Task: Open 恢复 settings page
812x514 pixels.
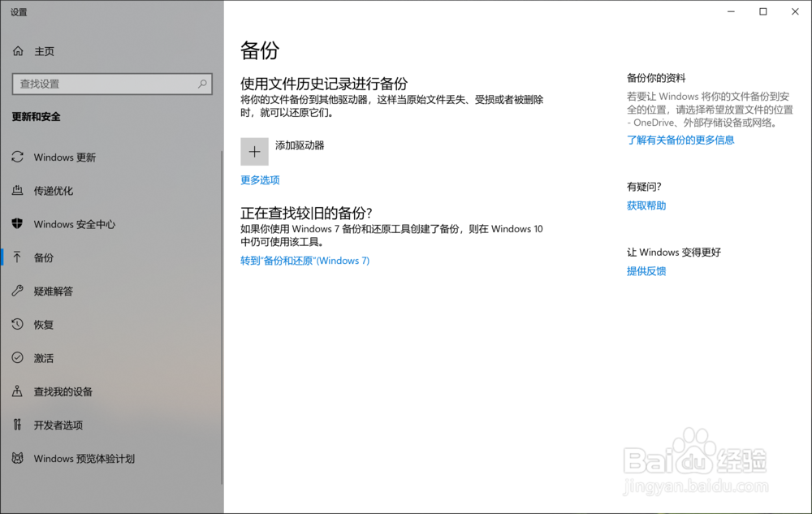Action: [44, 325]
